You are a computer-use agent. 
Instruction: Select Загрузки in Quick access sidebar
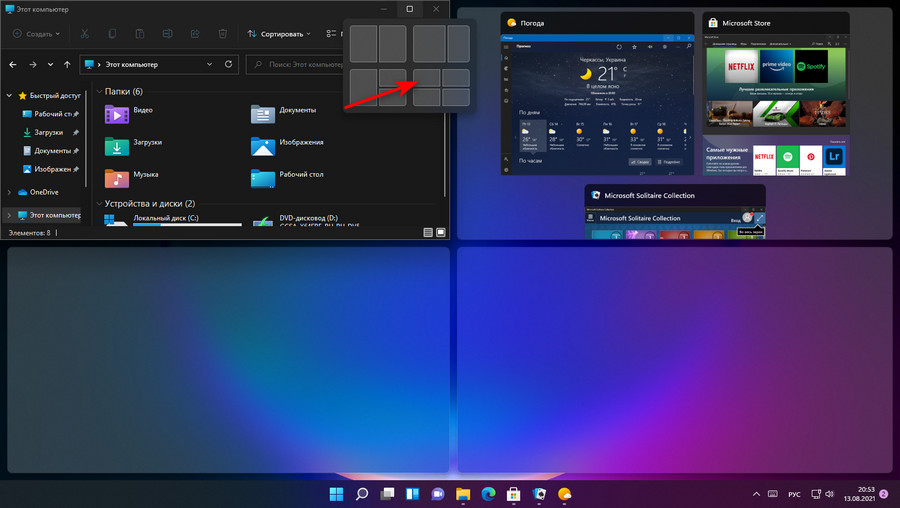[x=50, y=133]
